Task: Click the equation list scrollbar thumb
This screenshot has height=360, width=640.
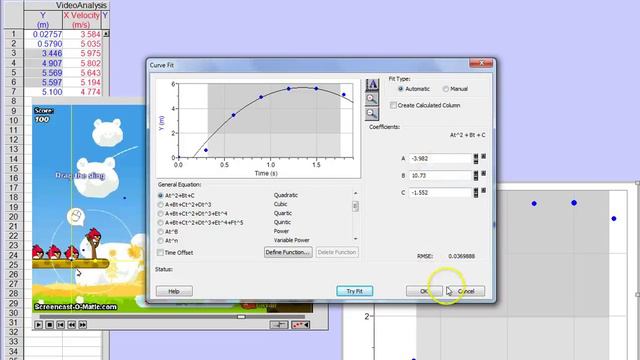Action: pos(355,206)
